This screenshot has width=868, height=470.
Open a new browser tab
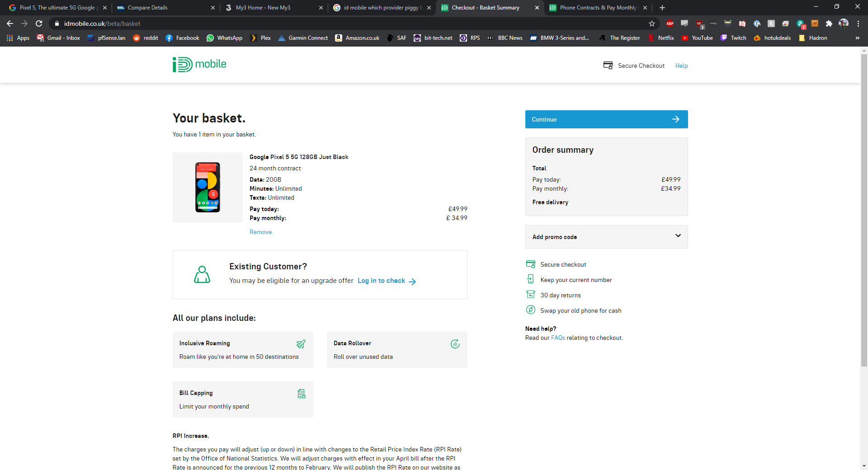[662, 8]
